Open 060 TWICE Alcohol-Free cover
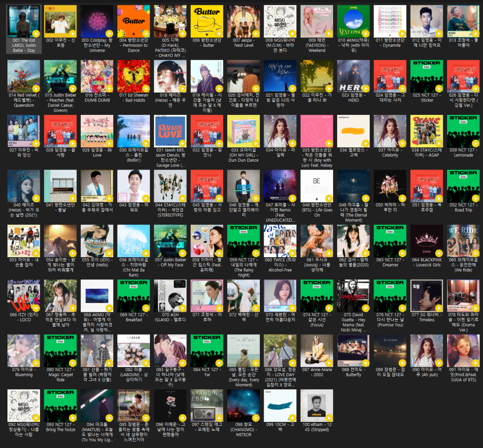483x448 pixels. click(280, 241)
